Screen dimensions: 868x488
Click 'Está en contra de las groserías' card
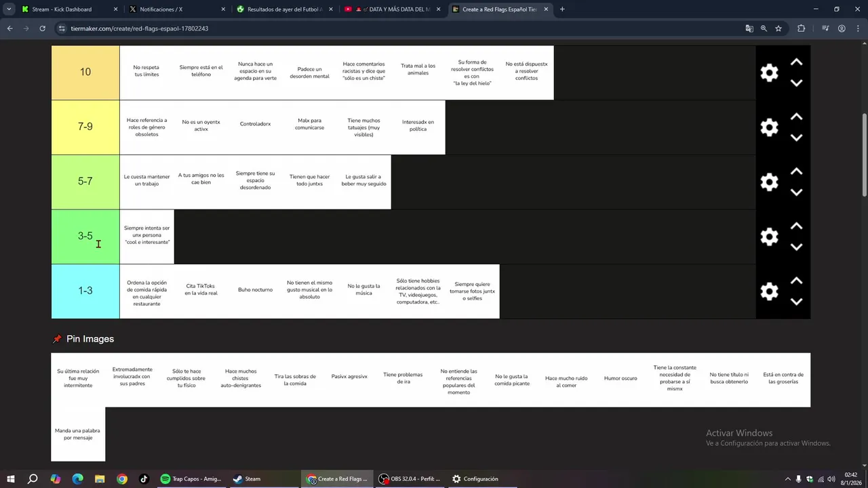[783, 380]
